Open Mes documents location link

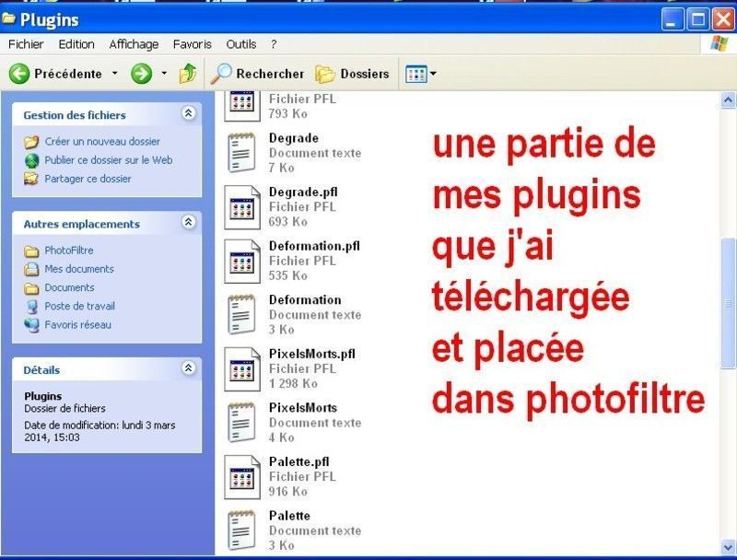[x=79, y=269]
